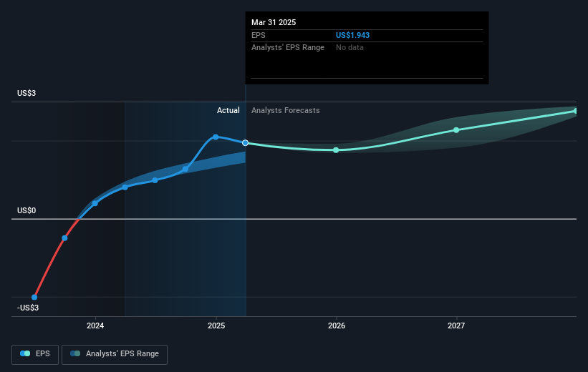This screenshot has height=372, width=588.
Task: Click the EPS data point at 2024
Action: pyautogui.click(x=95, y=203)
